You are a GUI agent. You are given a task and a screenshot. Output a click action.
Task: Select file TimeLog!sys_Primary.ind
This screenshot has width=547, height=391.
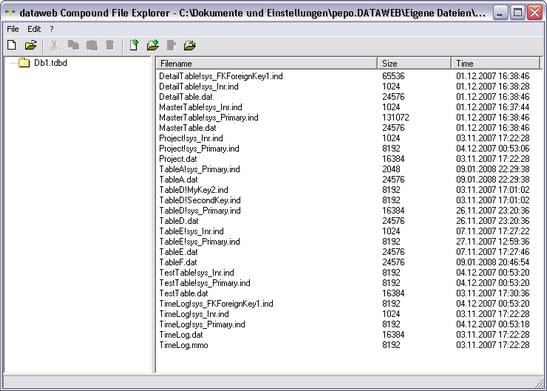[202, 324]
